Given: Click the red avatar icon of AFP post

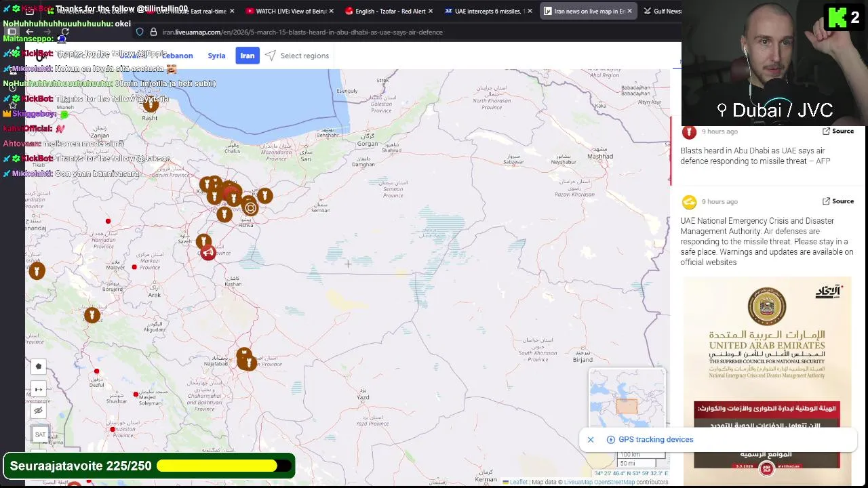Looking at the screenshot, I should coord(689,131).
